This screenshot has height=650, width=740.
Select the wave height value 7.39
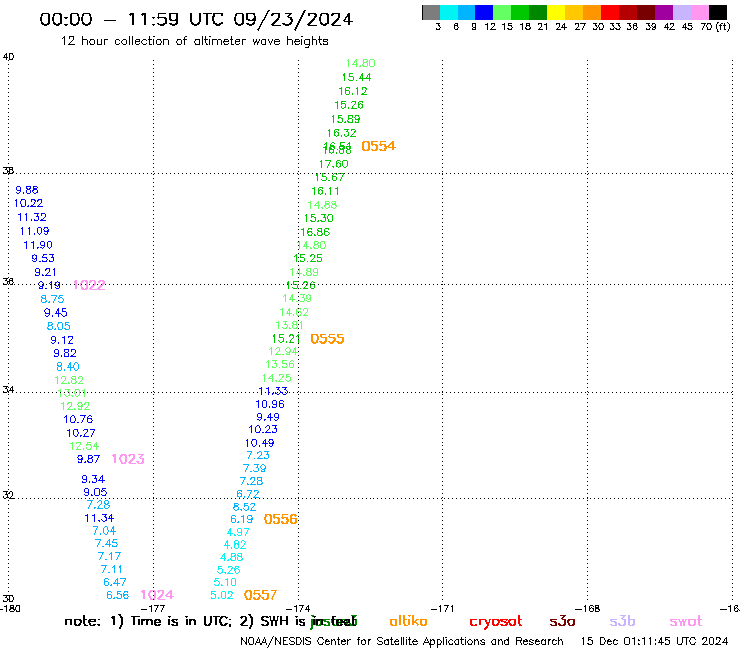pos(254,468)
